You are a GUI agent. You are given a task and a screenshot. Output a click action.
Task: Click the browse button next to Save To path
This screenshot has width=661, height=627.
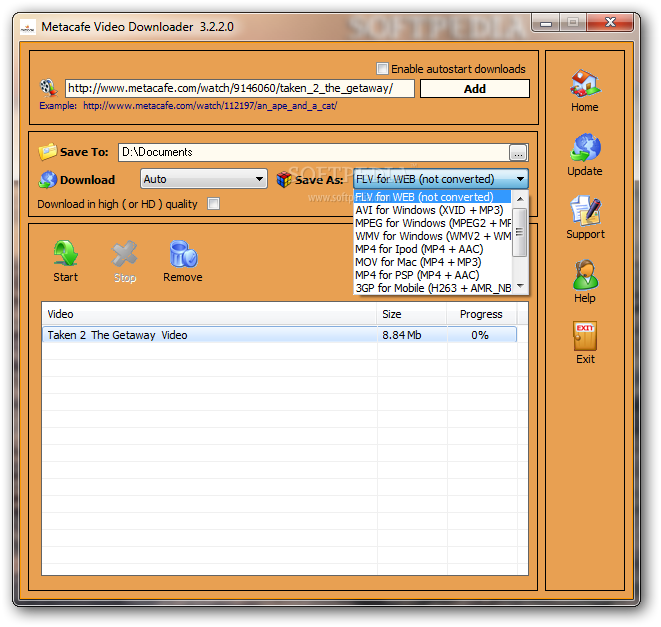click(x=518, y=153)
